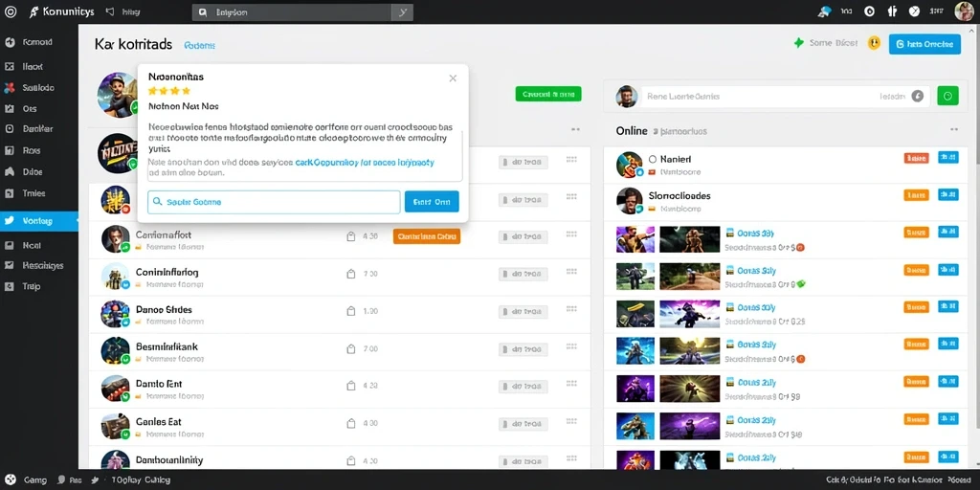Click the blue button at top right of page
Screen dimensions: 980x490
click(x=924, y=44)
